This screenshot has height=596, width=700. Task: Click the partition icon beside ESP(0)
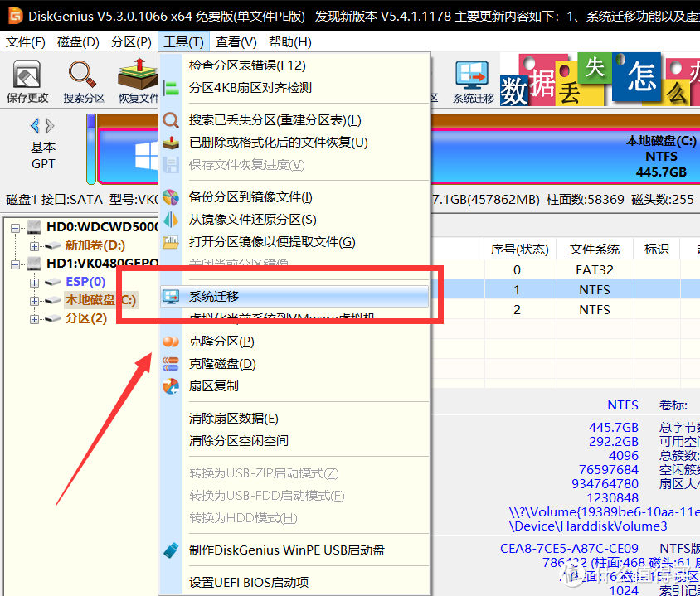(51, 283)
